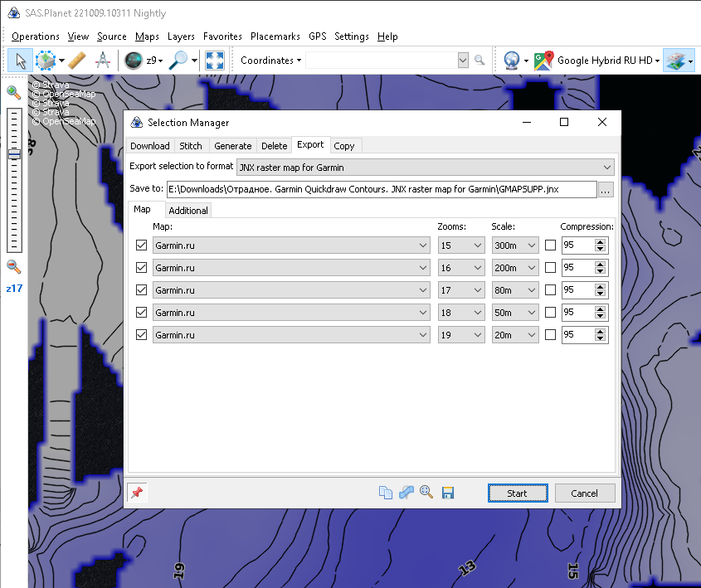Enable compression checkbox beside 80m scale

550,289
